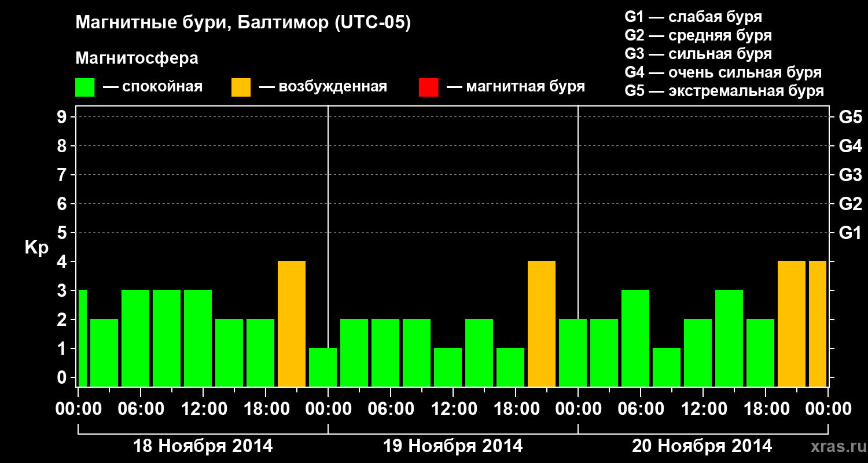This screenshot has height=463, width=868.
Task: Click the '06:00' time label for 18 November
Action: (141, 409)
